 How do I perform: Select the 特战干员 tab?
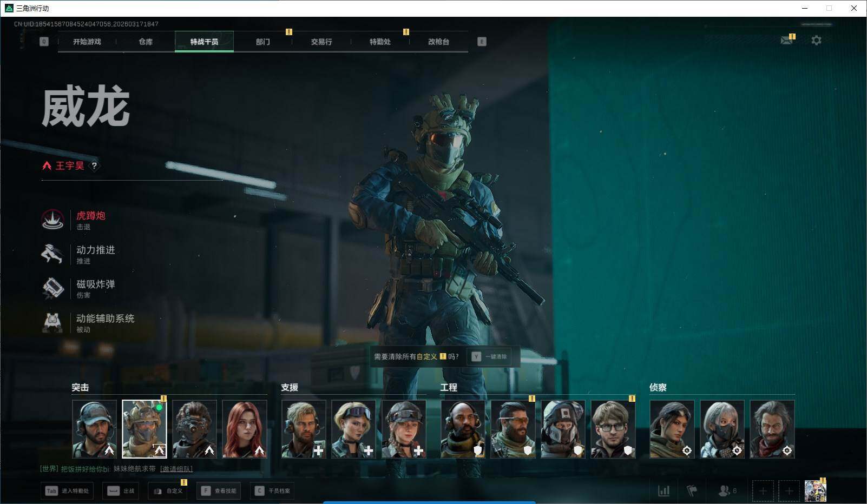pos(204,42)
